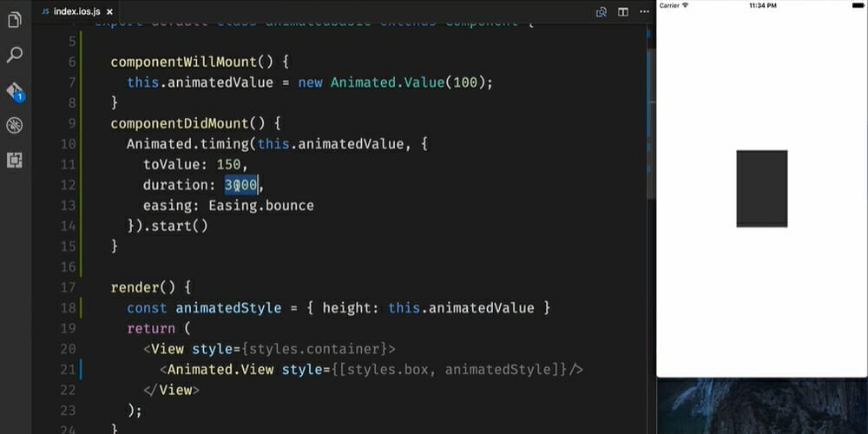Open the Debug view in activity bar
Screen dimensions: 868x434
click(x=15, y=126)
